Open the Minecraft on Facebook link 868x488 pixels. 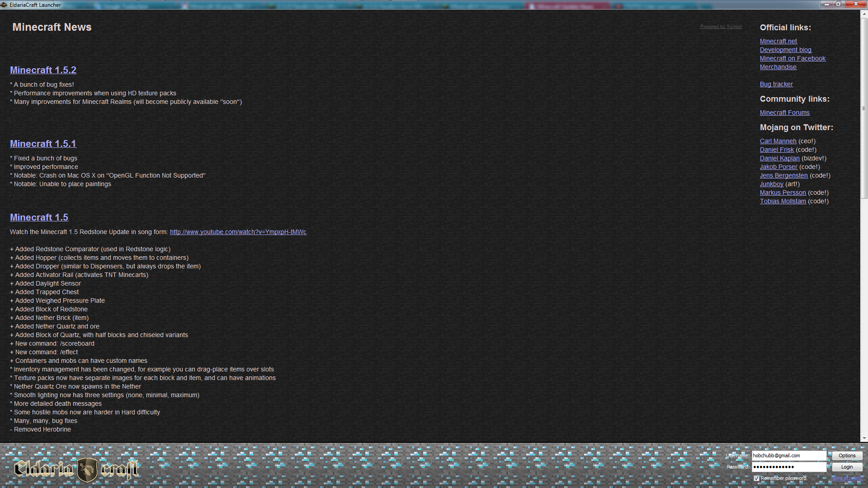point(793,58)
